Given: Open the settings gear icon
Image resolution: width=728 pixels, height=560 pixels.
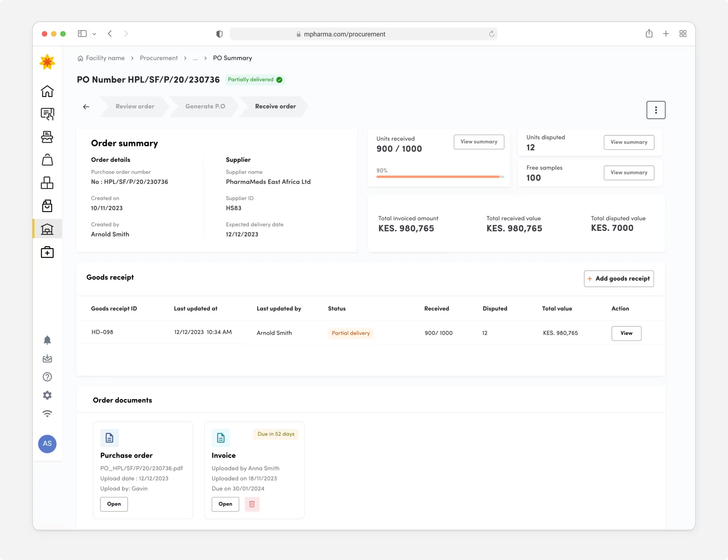Looking at the screenshot, I should coord(47,395).
